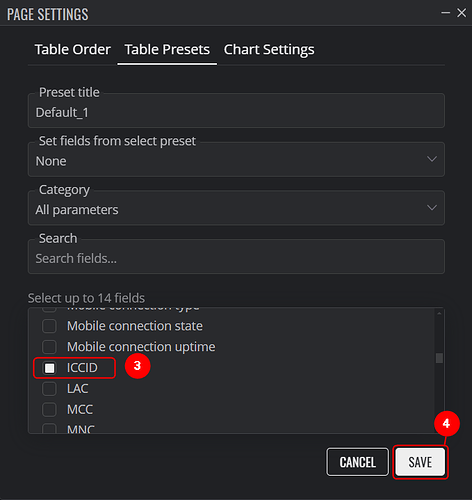This screenshot has width=472, height=500.
Task: Switch to the Table Order tab
Action: [73, 49]
